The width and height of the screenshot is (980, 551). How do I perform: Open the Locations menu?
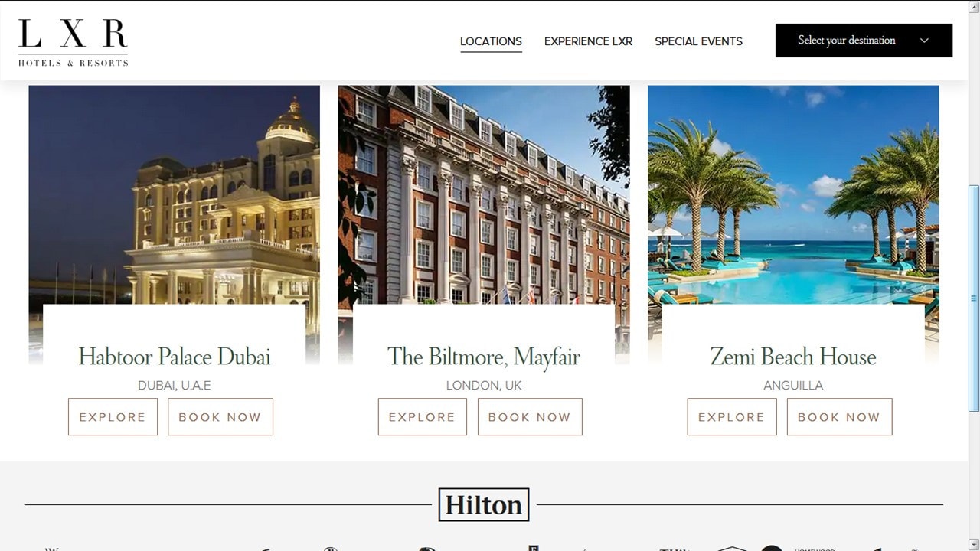coord(491,41)
